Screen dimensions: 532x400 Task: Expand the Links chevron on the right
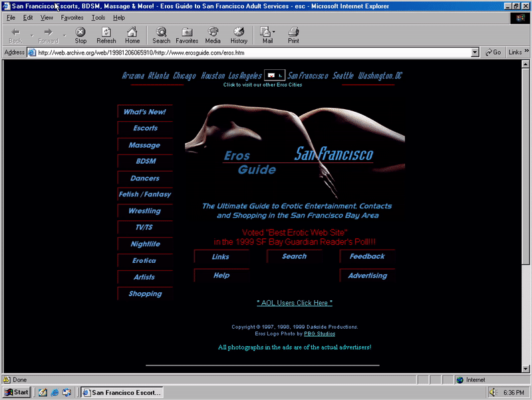pyautogui.click(x=526, y=51)
